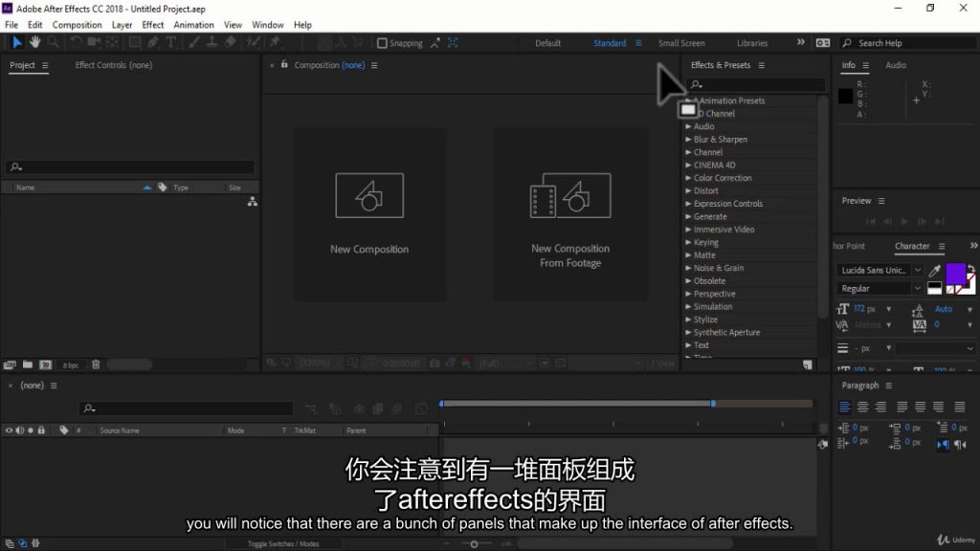Select the Hand tool
This screenshot has width=980, height=551.
tap(35, 42)
